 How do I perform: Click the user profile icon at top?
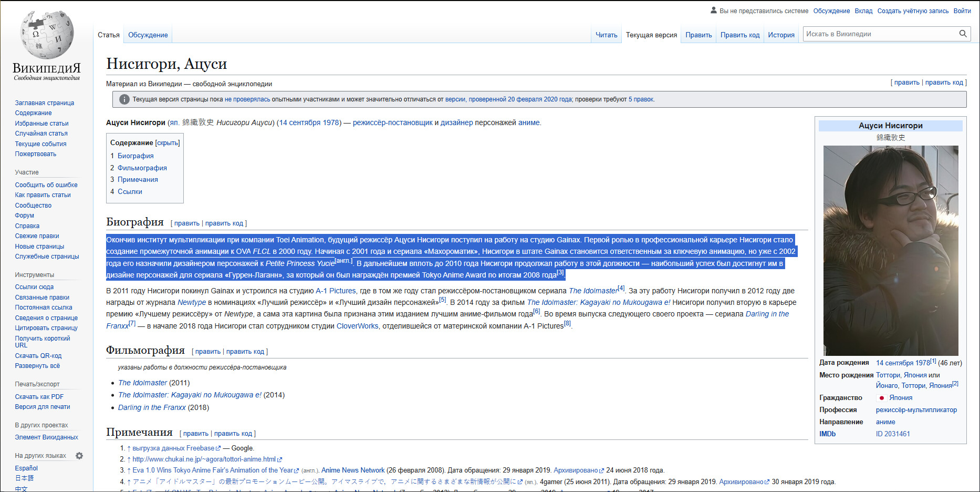713,10
